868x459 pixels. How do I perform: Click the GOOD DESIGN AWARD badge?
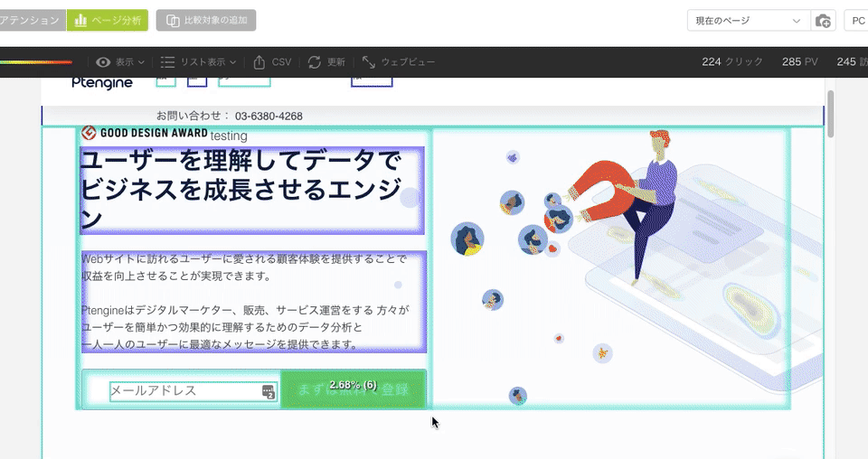(x=145, y=133)
